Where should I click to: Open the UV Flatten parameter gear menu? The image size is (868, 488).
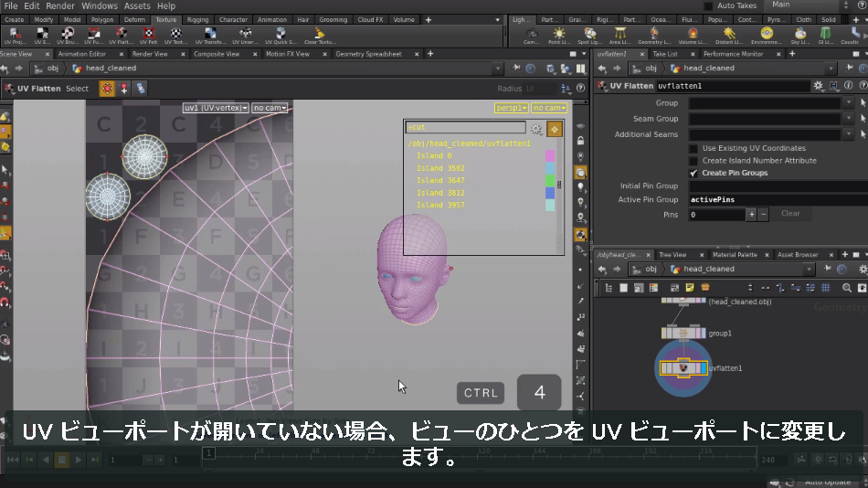(x=818, y=86)
